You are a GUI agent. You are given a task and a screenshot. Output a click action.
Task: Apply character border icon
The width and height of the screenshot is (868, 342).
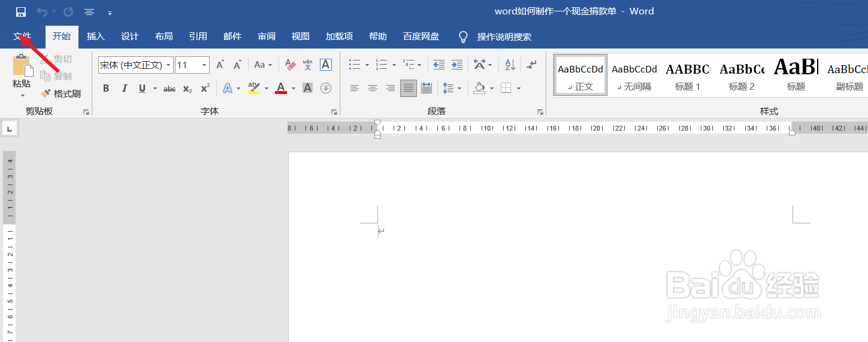coord(326,65)
